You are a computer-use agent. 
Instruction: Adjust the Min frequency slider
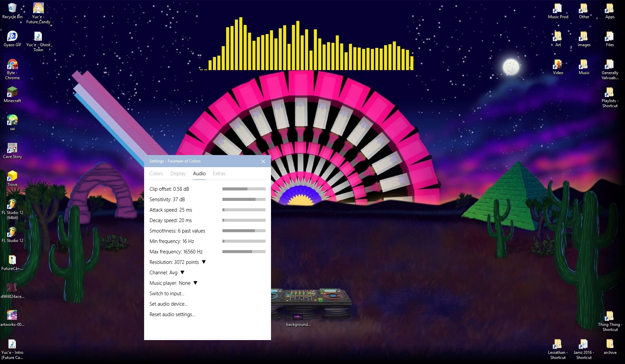244,241
